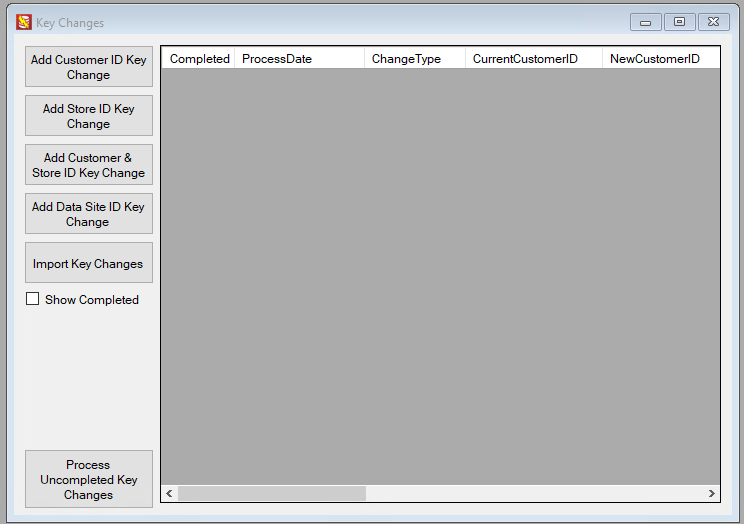744x524 pixels.
Task: Click the horizontal scrollbar thumb
Action: click(272, 494)
